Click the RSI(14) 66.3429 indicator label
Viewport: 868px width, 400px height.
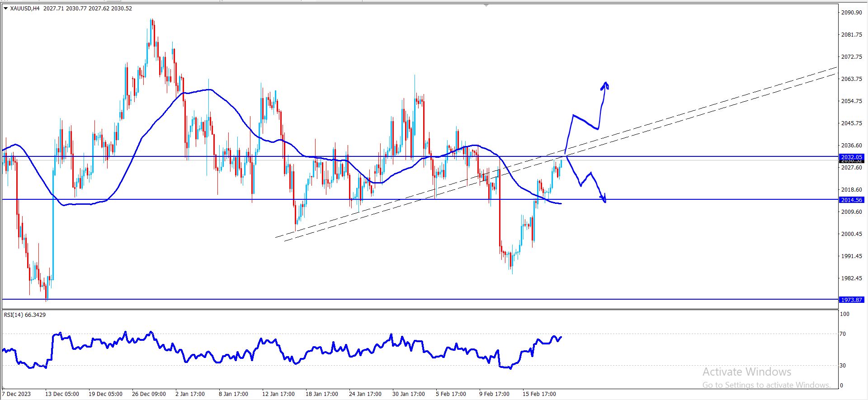tap(25, 315)
